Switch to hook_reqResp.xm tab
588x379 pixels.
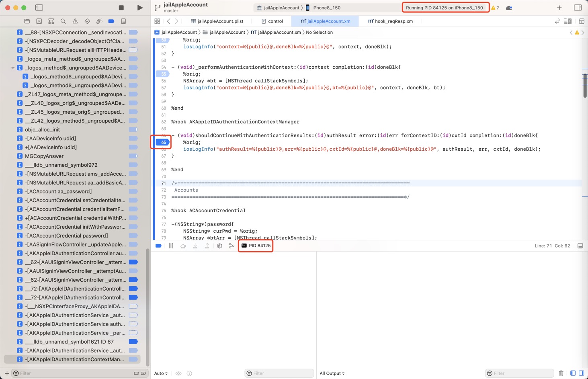[390, 21]
